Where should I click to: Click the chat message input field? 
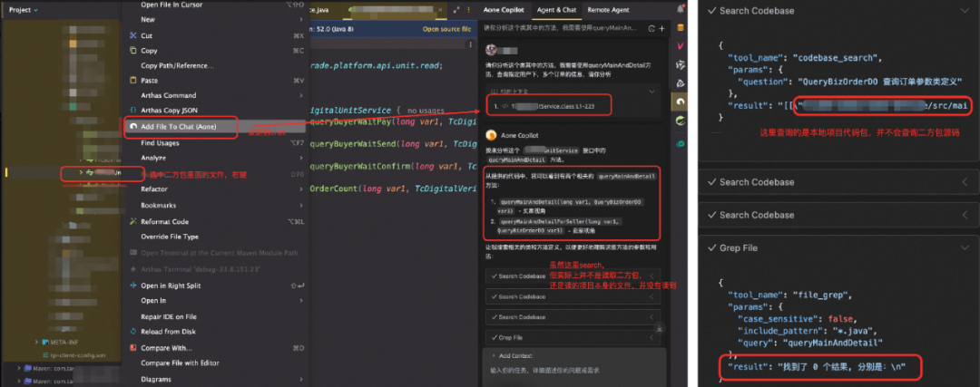pos(572,371)
